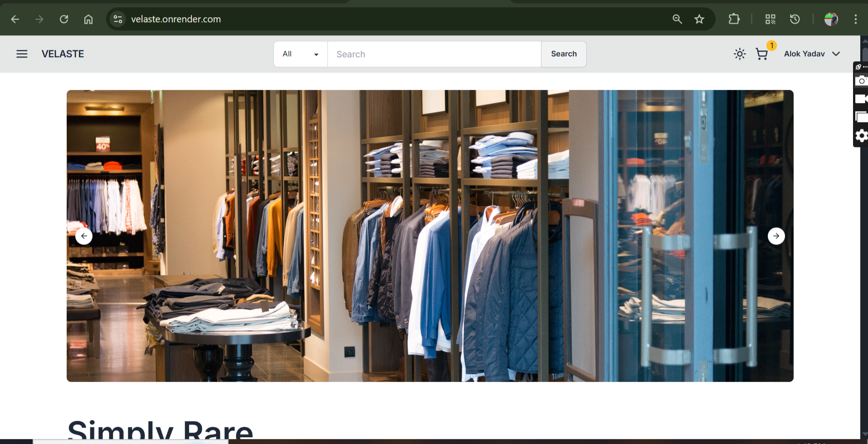Click the VELASTE logo link
This screenshot has height=444, width=868.
[x=63, y=54]
